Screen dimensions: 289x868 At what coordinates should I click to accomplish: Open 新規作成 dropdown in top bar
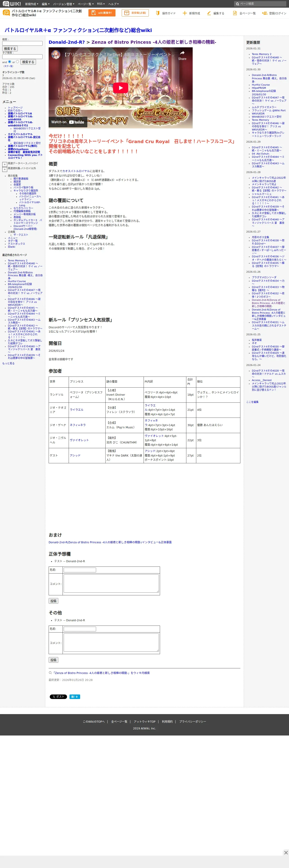click(x=32, y=4)
